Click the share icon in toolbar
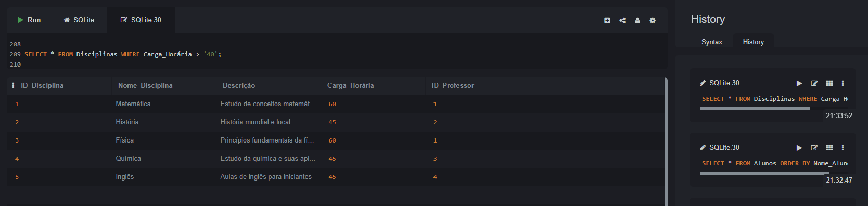The height and width of the screenshot is (206, 868). (622, 20)
